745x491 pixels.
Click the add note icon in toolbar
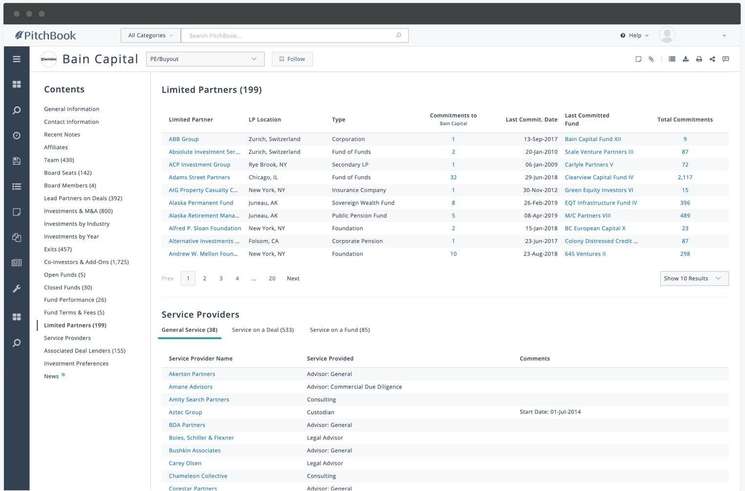(x=638, y=59)
